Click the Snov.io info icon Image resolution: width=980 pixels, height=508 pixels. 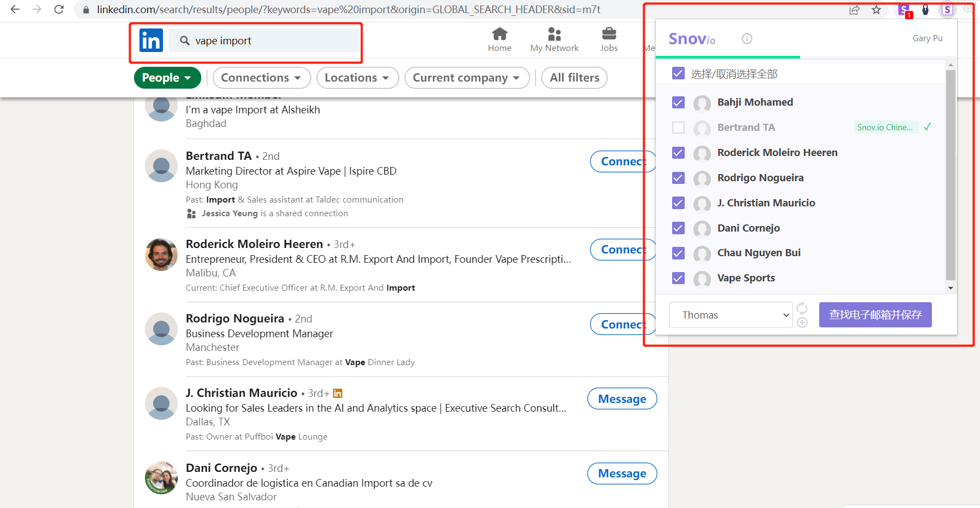click(747, 38)
